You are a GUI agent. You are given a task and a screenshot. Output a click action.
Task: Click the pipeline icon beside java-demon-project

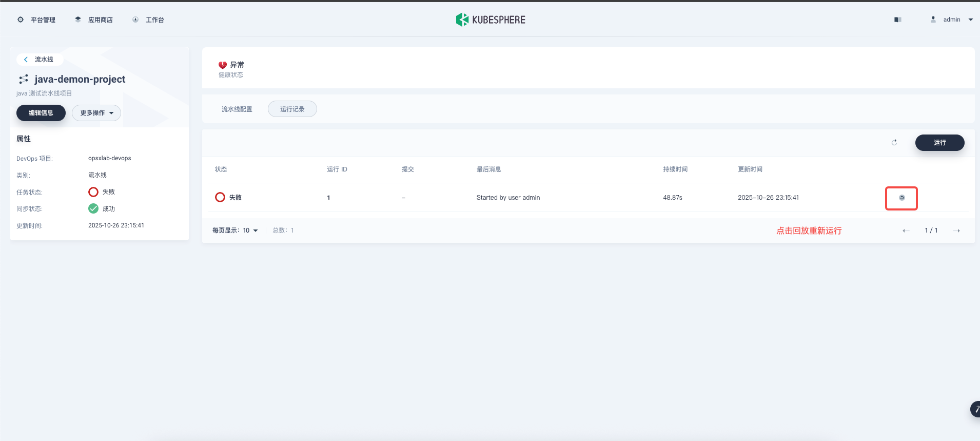coord(23,79)
